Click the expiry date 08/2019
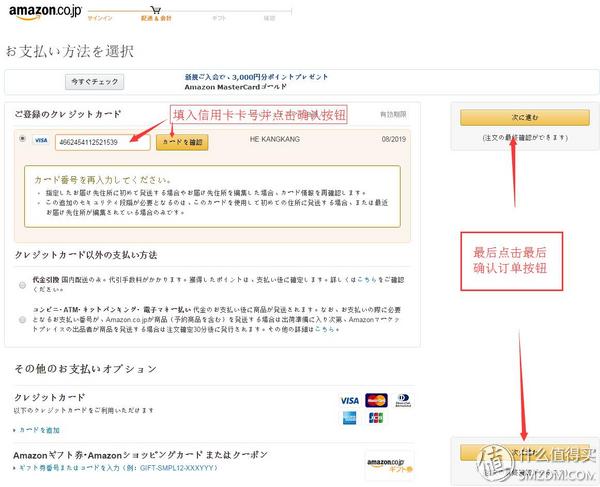Viewport: 600px width, 487px height. [x=394, y=139]
